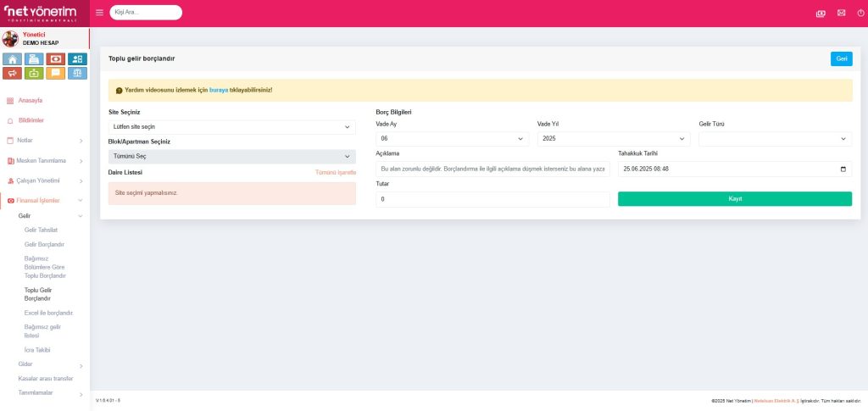
Task: Open Gelir Tahsilat menu item
Action: tap(42, 230)
